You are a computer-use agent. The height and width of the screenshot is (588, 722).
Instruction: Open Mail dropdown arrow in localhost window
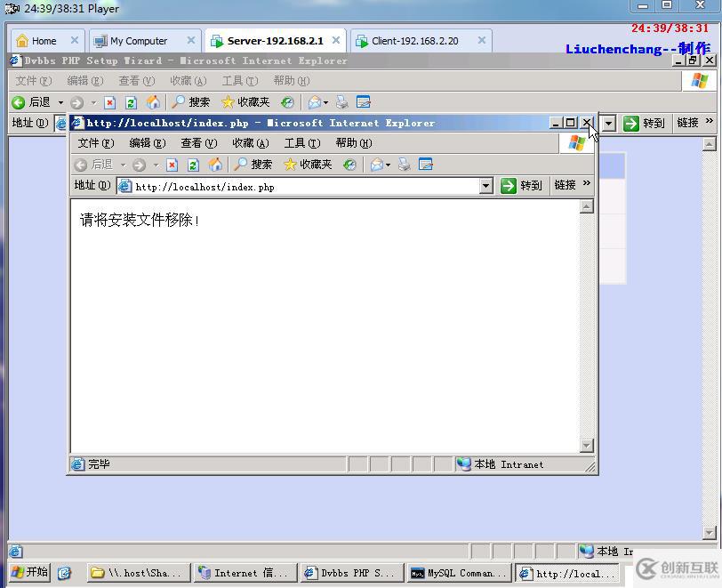pyautogui.click(x=389, y=165)
